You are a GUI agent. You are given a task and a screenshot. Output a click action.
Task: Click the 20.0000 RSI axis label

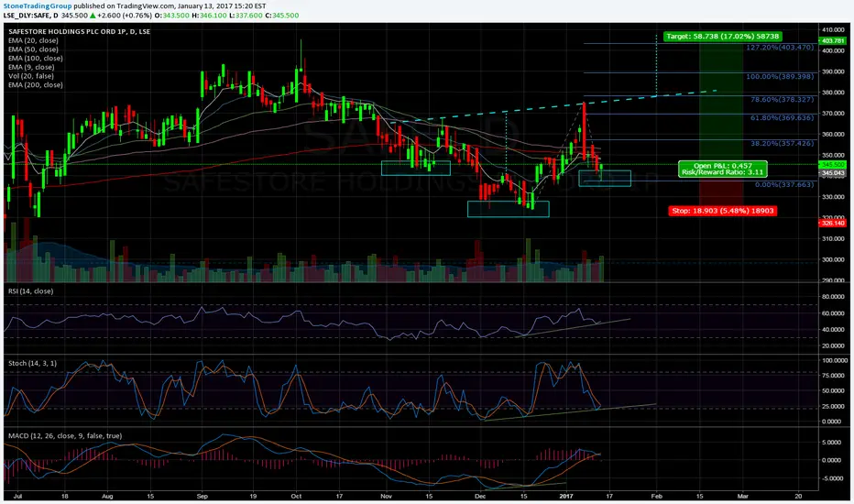(833, 345)
